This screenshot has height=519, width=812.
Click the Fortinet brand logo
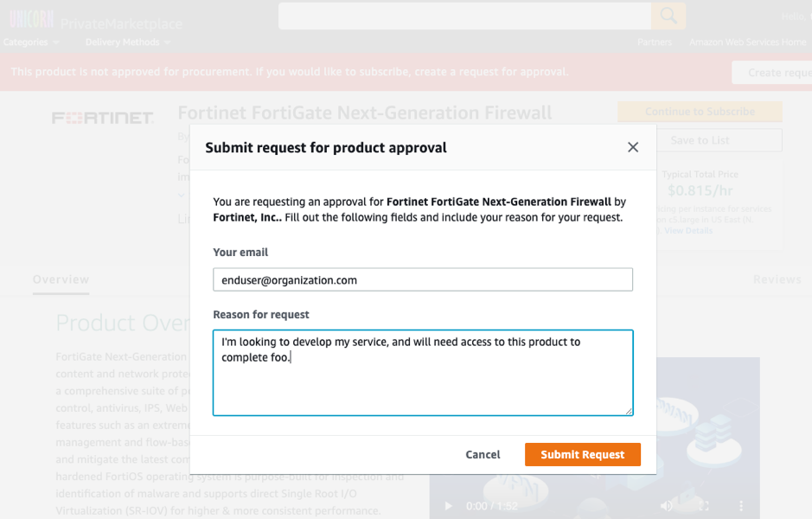[x=102, y=117]
